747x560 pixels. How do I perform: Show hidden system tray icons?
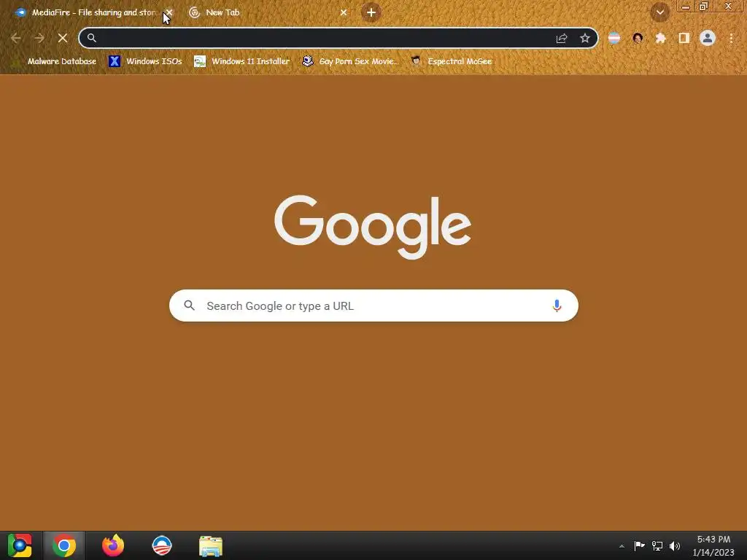coord(622,546)
